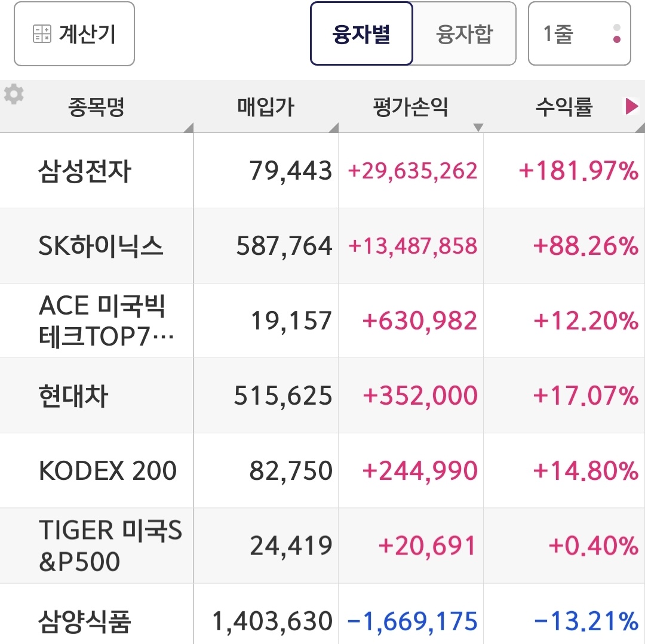Sort by 종목명 column header
The image size is (645, 644).
pyautogui.click(x=97, y=108)
